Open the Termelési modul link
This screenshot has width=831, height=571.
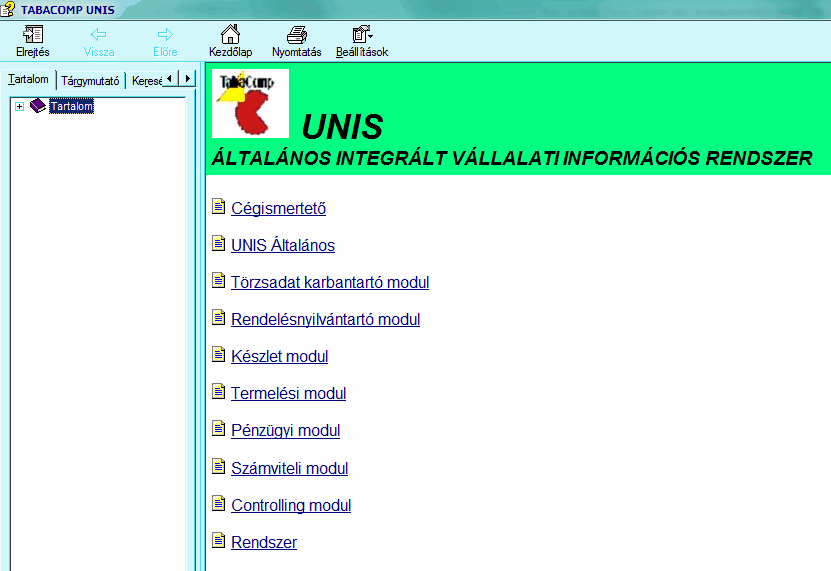(x=288, y=393)
